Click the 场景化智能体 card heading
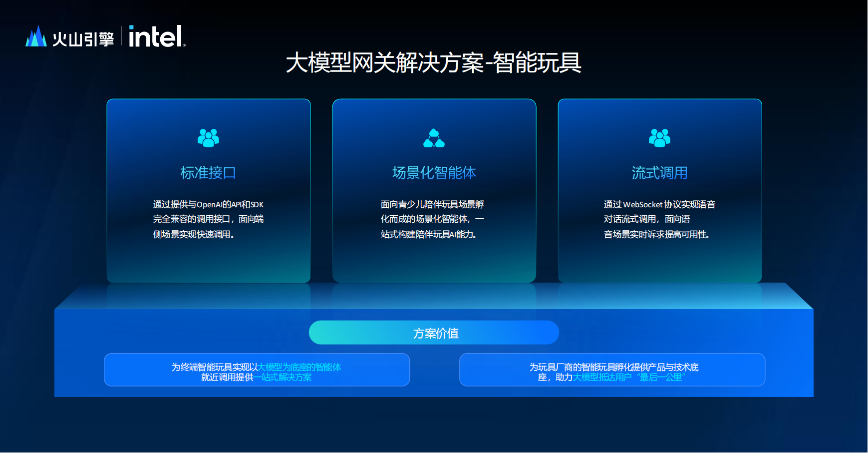The image size is (868, 453). tap(434, 173)
